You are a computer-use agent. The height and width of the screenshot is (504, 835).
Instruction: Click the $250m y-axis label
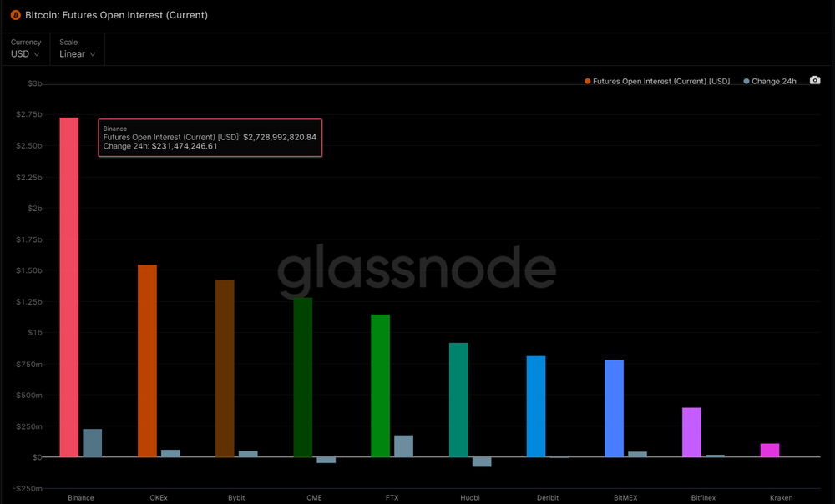click(x=30, y=426)
